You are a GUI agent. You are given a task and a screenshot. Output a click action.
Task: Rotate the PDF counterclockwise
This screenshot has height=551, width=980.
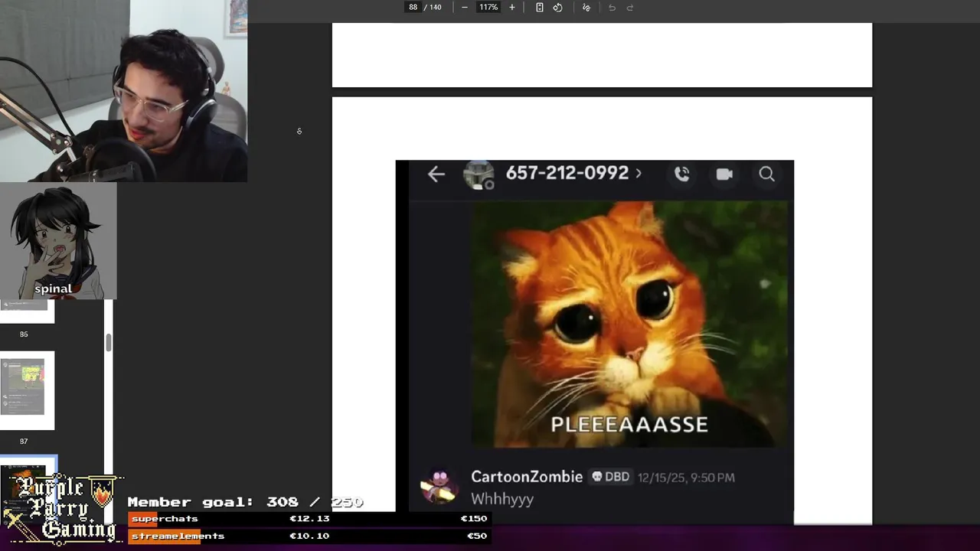557,7
